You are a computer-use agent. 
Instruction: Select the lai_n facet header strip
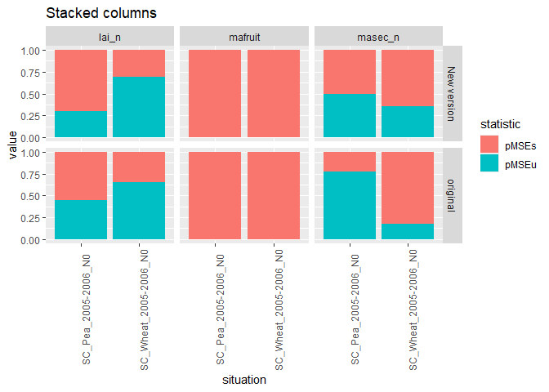109,36
